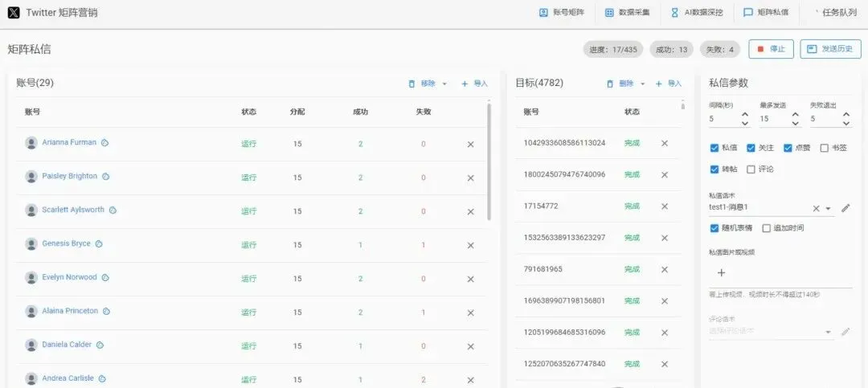
Task: Enable the 评论 checkbox
Action: click(x=751, y=169)
